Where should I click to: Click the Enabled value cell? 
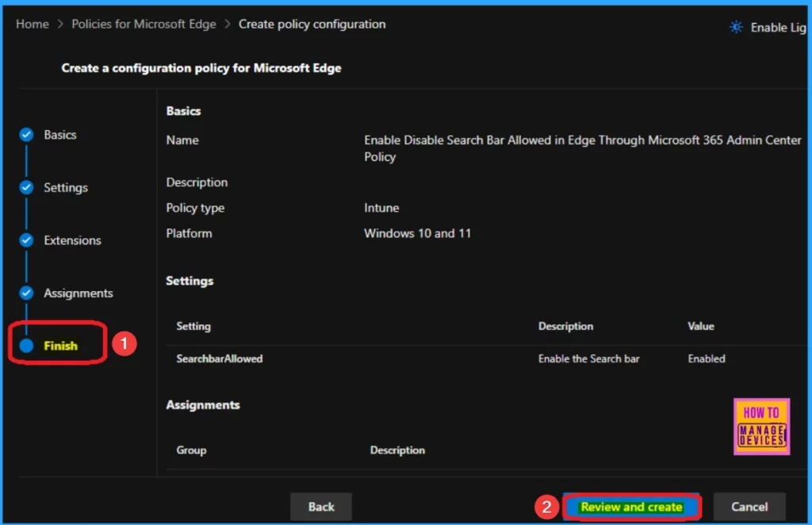[x=707, y=358]
